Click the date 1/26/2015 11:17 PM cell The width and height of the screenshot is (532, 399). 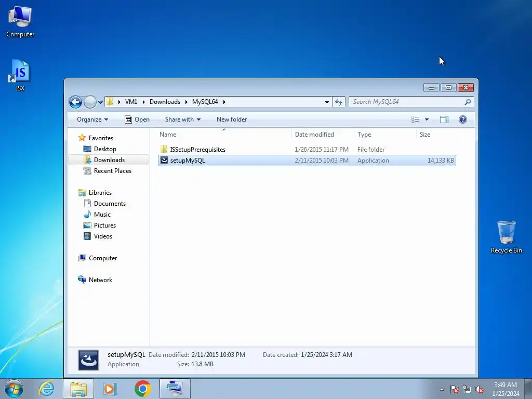(x=322, y=150)
